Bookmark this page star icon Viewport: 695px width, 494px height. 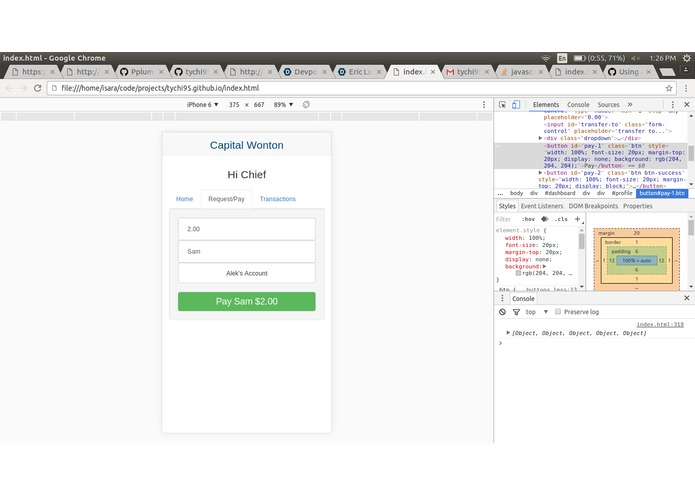(x=669, y=88)
